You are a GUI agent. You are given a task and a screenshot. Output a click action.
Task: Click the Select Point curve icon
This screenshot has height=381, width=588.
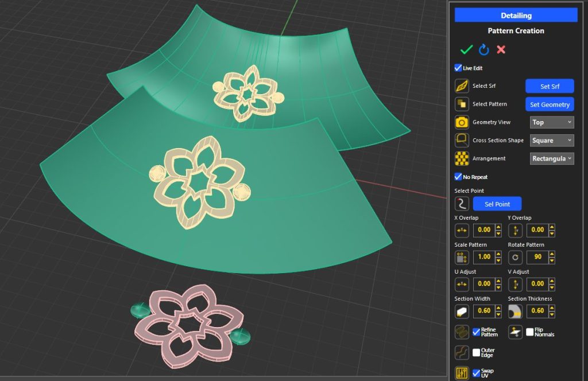462,204
